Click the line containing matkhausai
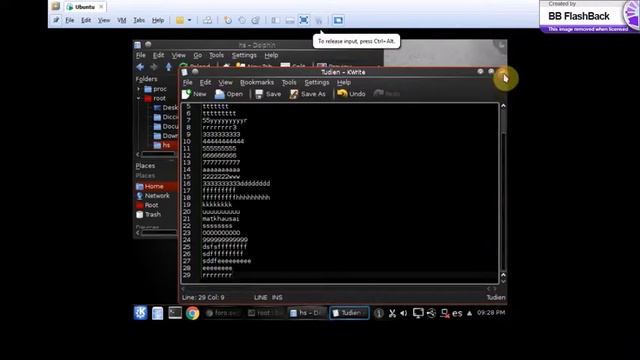 pyautogui.click(x=220, y=219)
